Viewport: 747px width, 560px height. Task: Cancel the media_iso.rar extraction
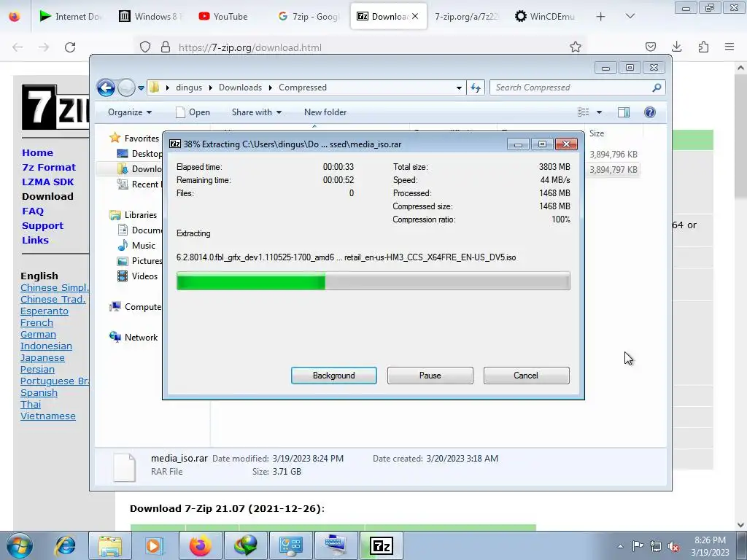526,376
